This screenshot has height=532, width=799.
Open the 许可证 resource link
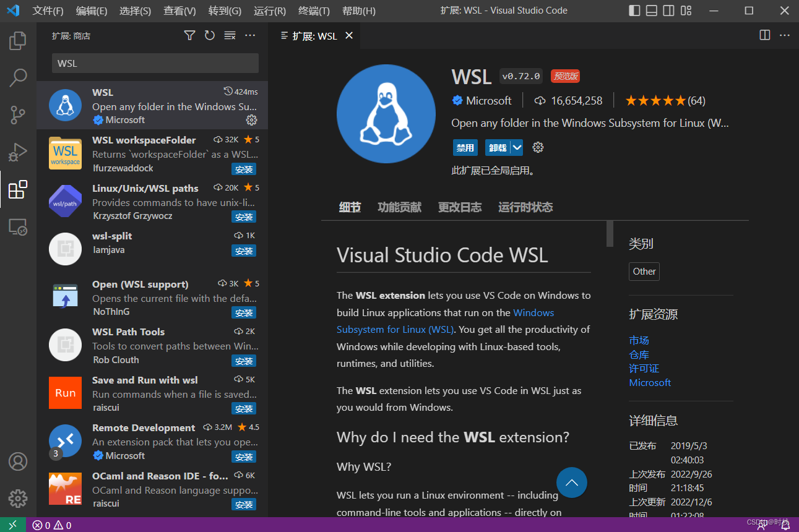(644, 369)
